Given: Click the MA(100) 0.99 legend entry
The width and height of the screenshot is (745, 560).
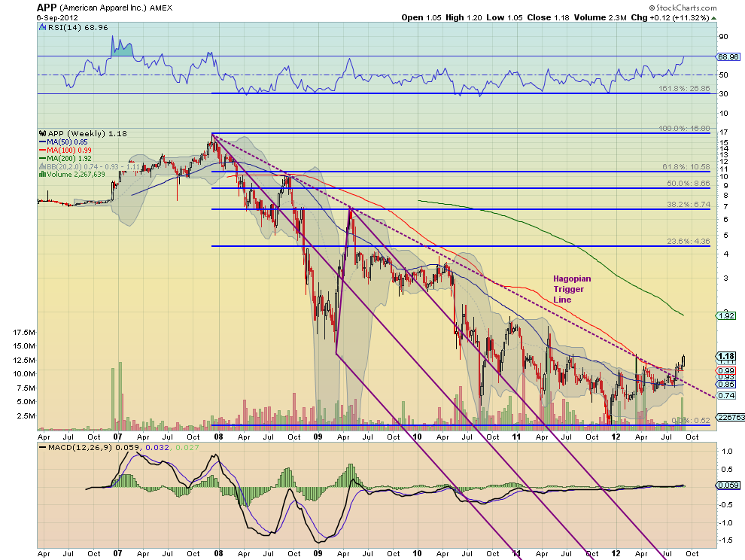Looking at the screenshot, I should [69, 151].
